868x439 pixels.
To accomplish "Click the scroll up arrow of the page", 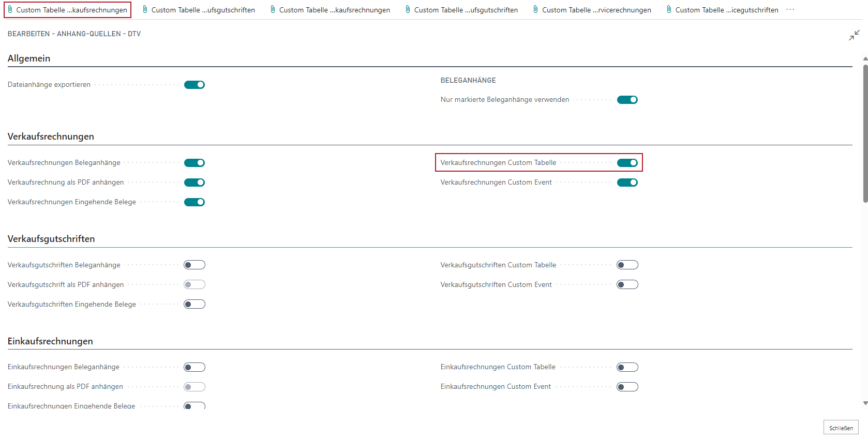I will point(865,59).
